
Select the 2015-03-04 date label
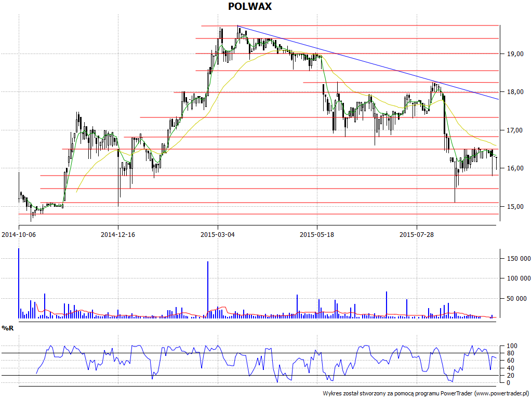[x=218, y=235]
